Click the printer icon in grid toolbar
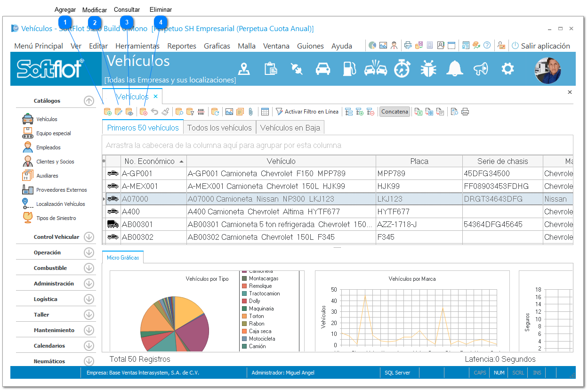The width and height of the screenshot is (588, 391). tap(465, 112)
